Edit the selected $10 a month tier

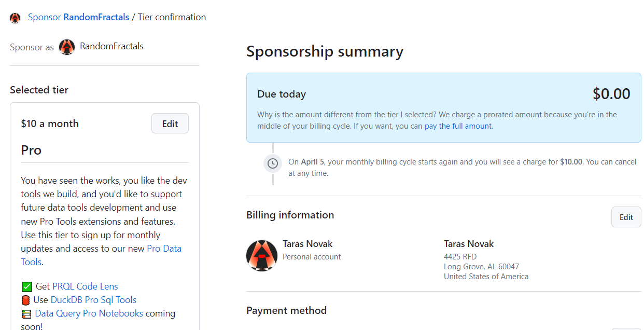170,123
